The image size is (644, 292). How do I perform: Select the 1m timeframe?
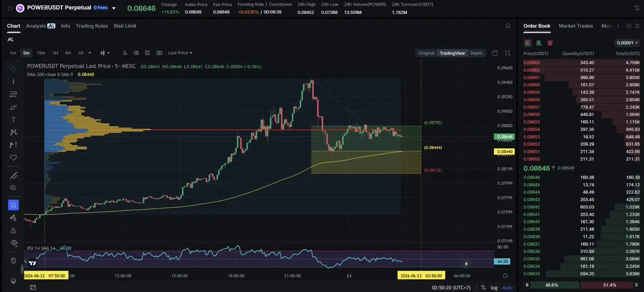13,53
